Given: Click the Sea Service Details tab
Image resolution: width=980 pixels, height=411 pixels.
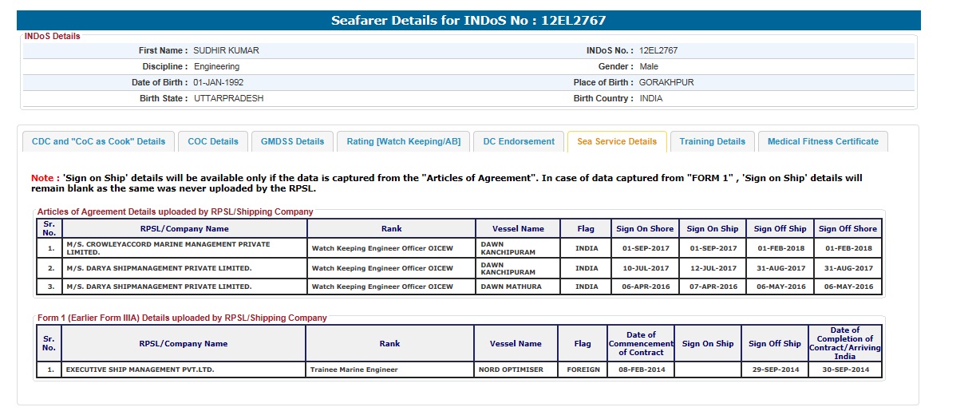Looking at the screenshot, I should coord(617,141).
